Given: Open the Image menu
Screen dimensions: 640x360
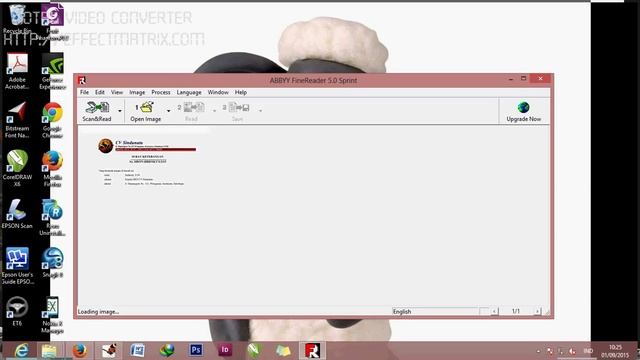Looking at the screenshot, I should pos(137,92).
